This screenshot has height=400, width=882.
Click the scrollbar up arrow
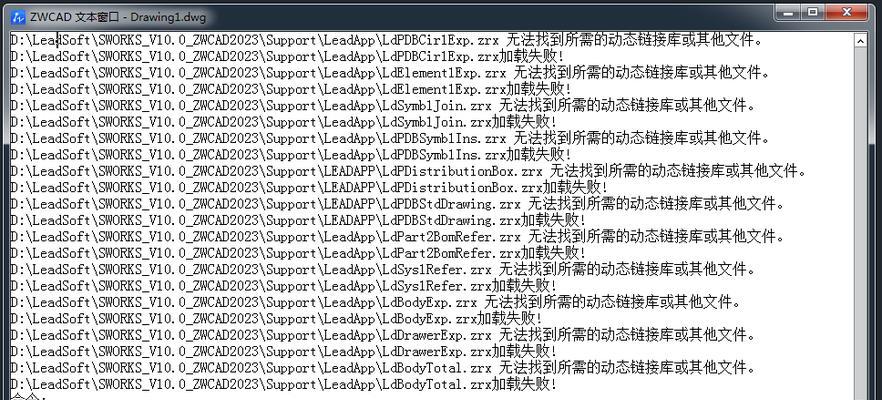point(860,41)
